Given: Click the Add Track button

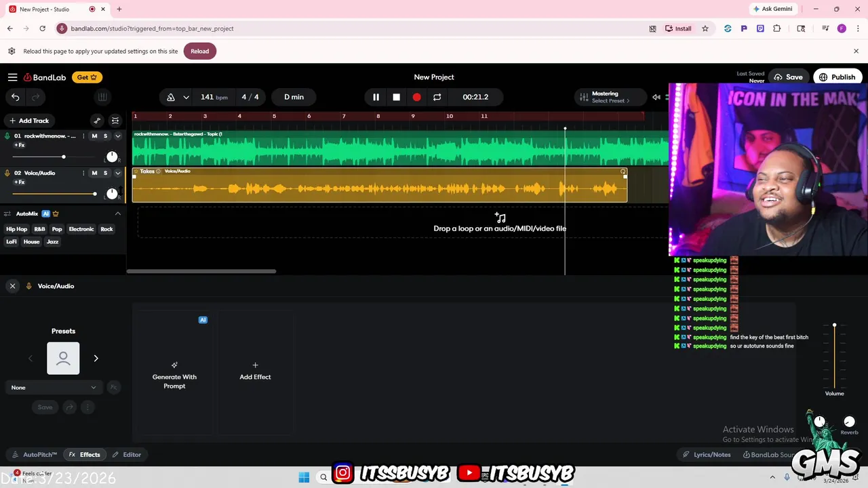Looking at the screenshot, I should pyautogui.click(x=28, y=121).
